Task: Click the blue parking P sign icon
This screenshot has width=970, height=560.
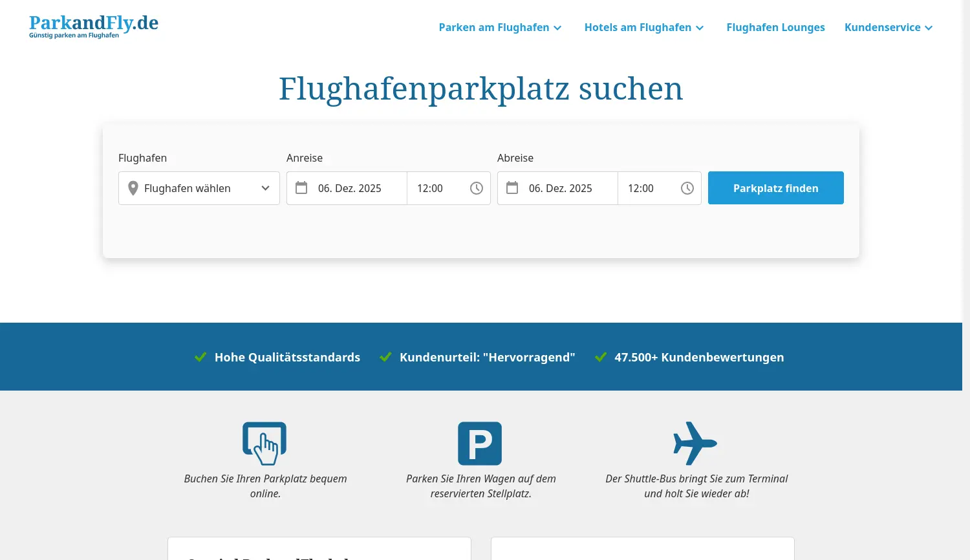Action: (x=479, y=443)
